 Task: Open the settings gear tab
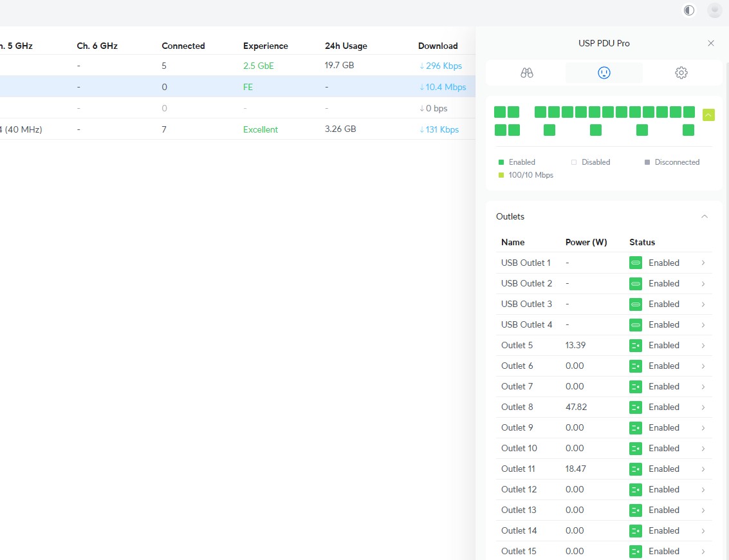pos(681,73)
